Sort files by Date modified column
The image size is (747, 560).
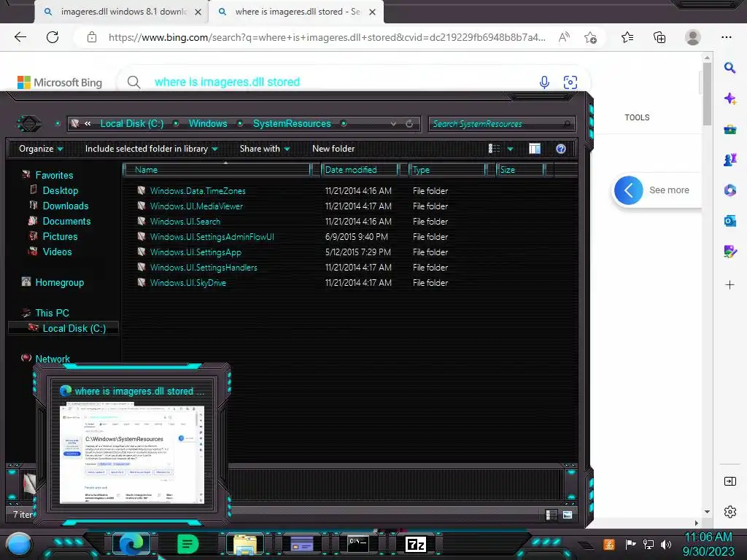tap(359, 169)
